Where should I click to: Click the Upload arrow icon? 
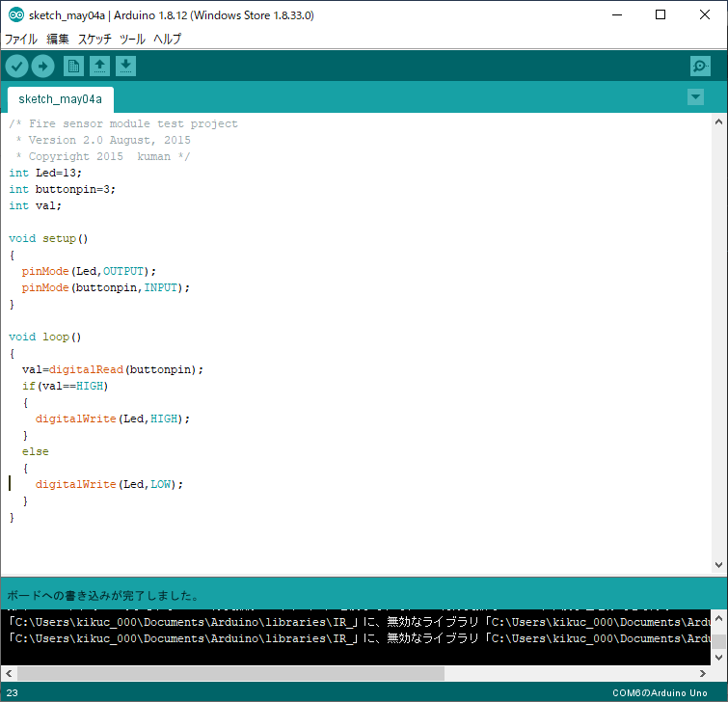[x=43, y=66]
